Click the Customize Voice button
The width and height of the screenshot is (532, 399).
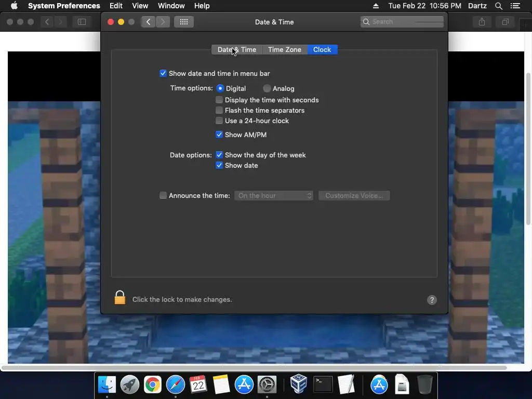[354, 195]
